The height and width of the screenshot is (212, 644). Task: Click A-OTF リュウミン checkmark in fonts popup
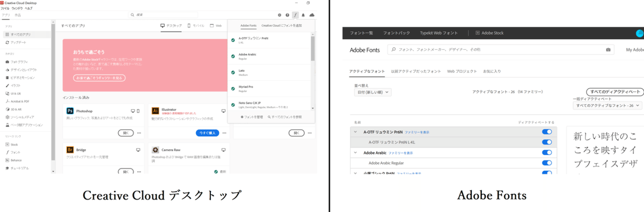pos(233,40)
